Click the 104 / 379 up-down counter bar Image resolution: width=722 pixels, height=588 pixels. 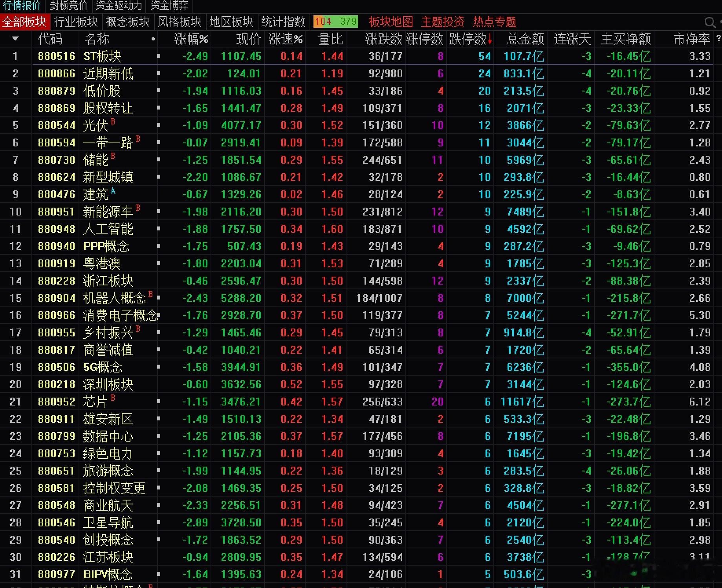click(x=335, y=22)
